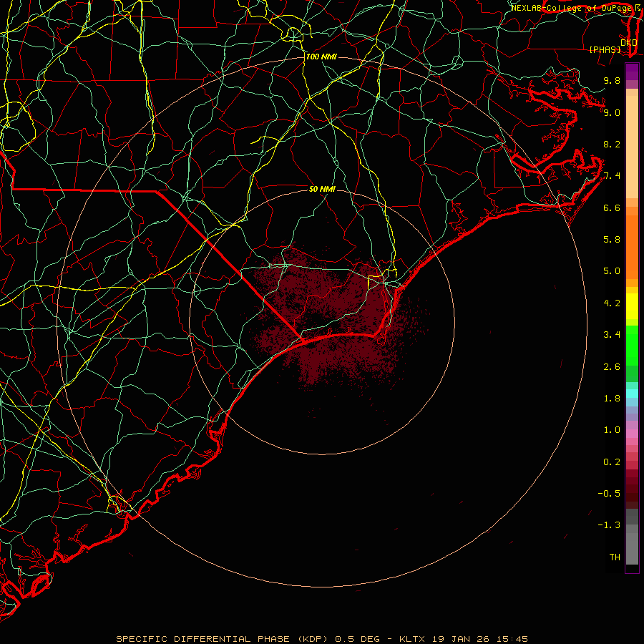
Task: Click the 2.6 legend label
Action: 612,367
